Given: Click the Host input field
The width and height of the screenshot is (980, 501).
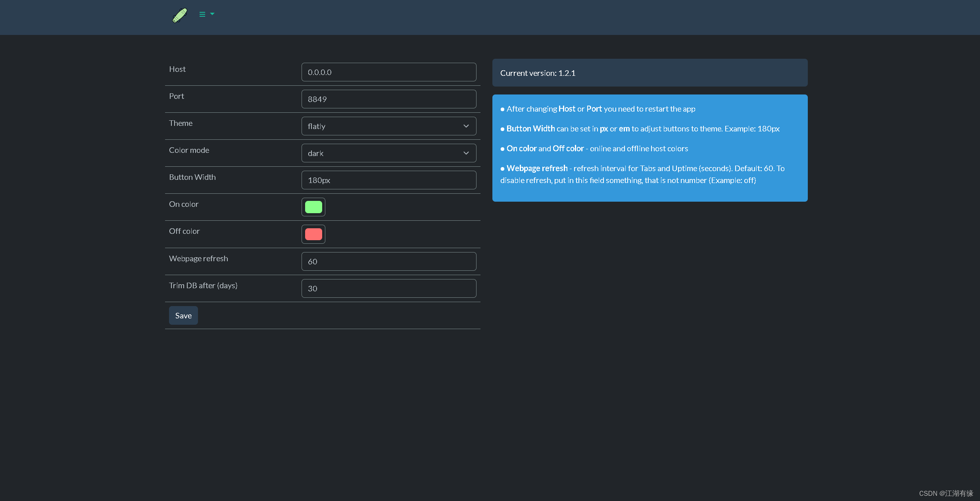Looking at the screenshot, I should (x=388, y=72).
